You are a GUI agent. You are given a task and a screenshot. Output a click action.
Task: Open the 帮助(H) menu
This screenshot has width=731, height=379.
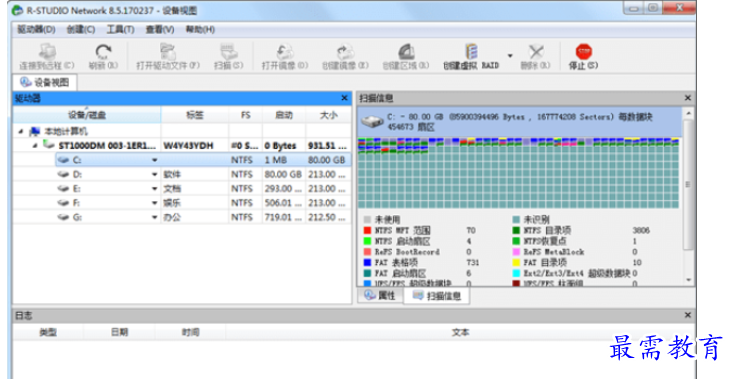coord(200,29)
